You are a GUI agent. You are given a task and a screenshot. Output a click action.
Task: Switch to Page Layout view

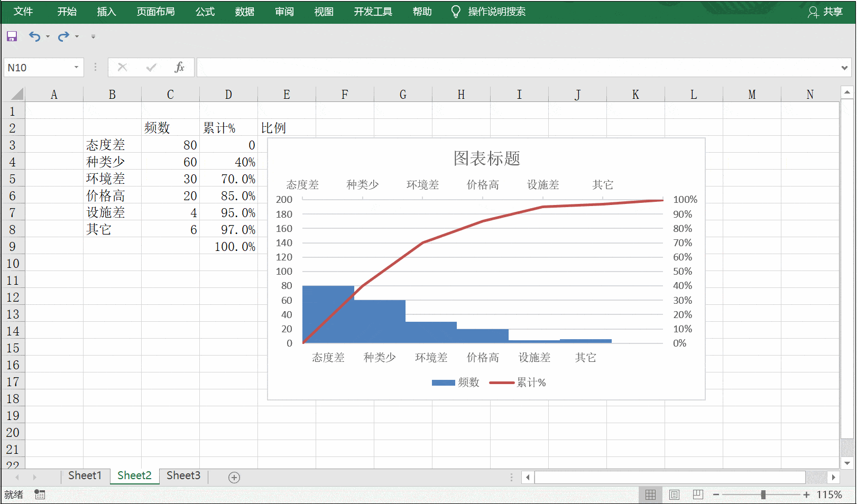pyautogui.click(x=674, y=494)
